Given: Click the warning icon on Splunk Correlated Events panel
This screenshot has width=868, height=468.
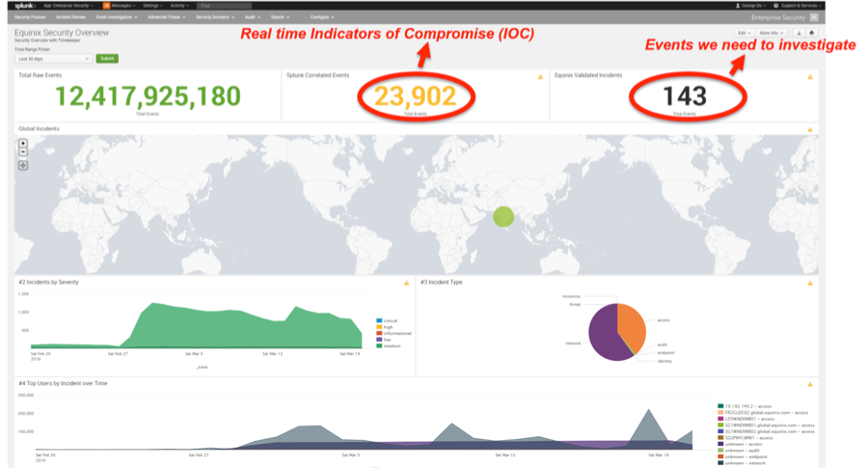Looking at the screenshot, I should (540, 77).
